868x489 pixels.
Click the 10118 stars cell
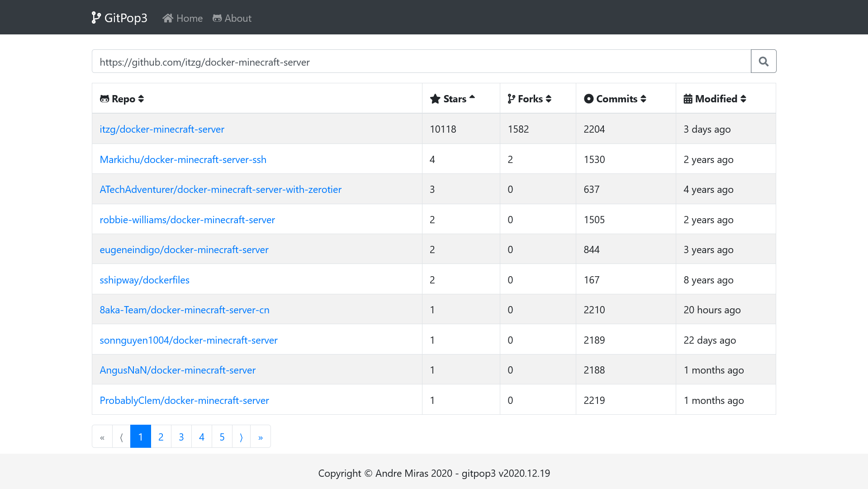pos(461,129)
